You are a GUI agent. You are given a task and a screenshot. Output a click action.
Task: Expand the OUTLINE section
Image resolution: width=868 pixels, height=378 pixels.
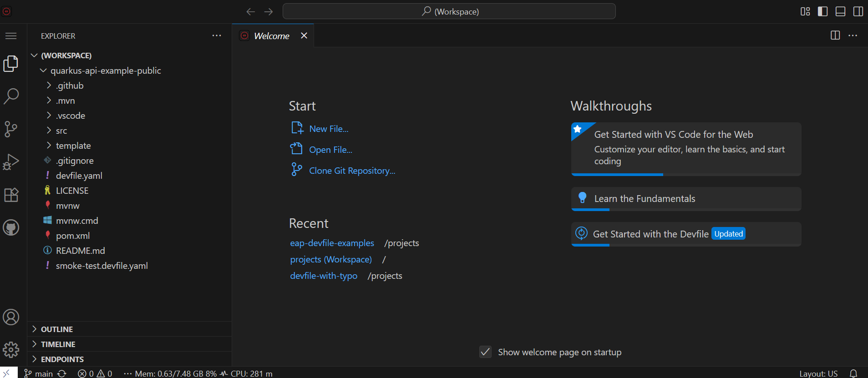click(57, 329)
